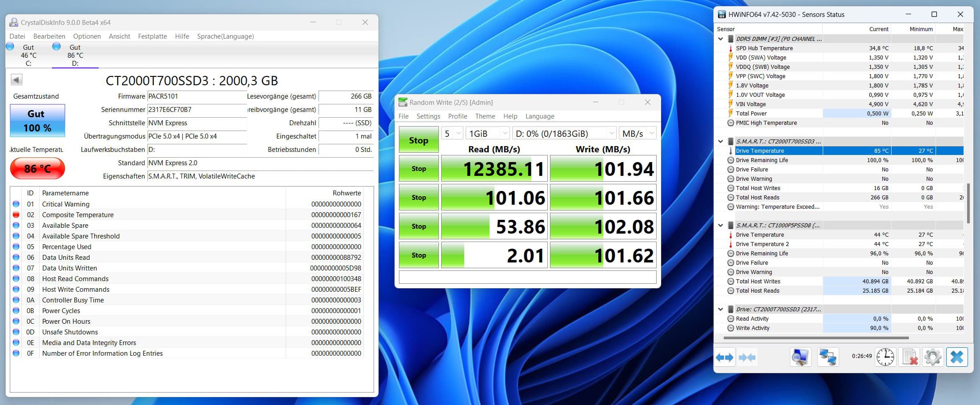This screenshot has width=980, height=405.
Task: Open the Ansicht menu in CrystalDiskInfo
Action: pos(120,36)
